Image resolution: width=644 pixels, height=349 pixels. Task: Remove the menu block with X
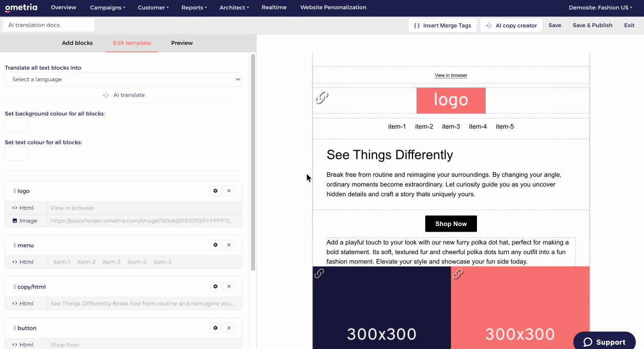click(x=229, y=245)
